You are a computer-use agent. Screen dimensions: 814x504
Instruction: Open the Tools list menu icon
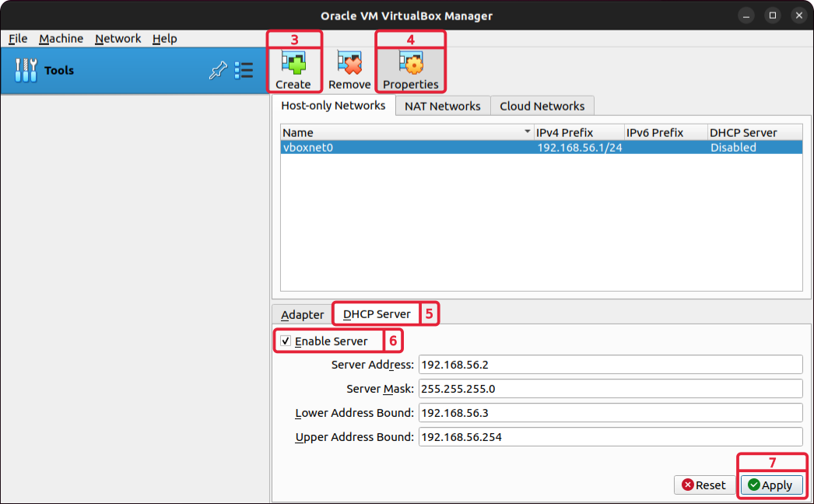244,70
